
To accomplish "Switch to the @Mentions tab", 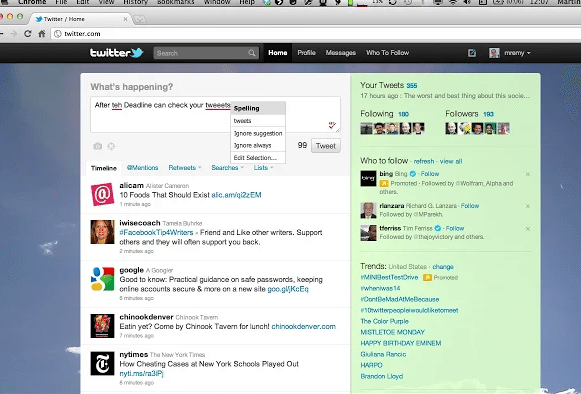I will (142, 168).
